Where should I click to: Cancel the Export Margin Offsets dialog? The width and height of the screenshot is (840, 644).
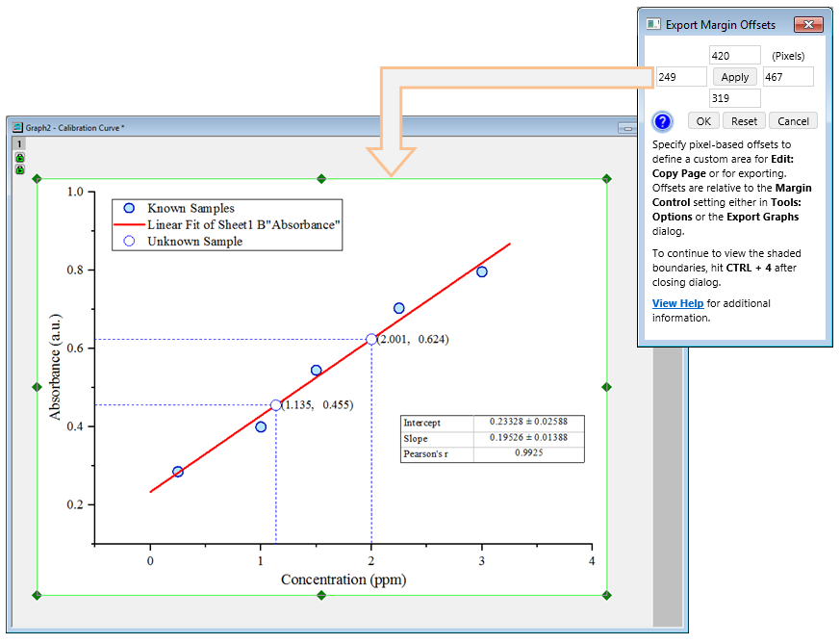[x=793, y=121]
